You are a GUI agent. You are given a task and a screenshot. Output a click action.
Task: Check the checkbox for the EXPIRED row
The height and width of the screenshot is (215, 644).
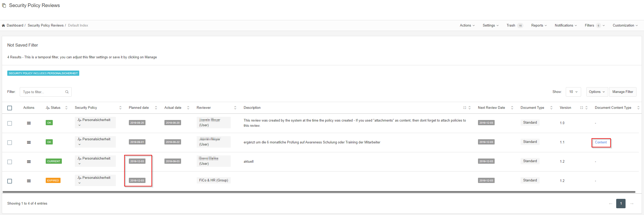click(10, 181)
